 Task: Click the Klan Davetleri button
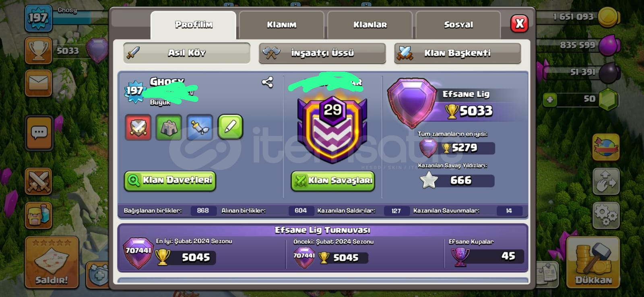point(170,180)
